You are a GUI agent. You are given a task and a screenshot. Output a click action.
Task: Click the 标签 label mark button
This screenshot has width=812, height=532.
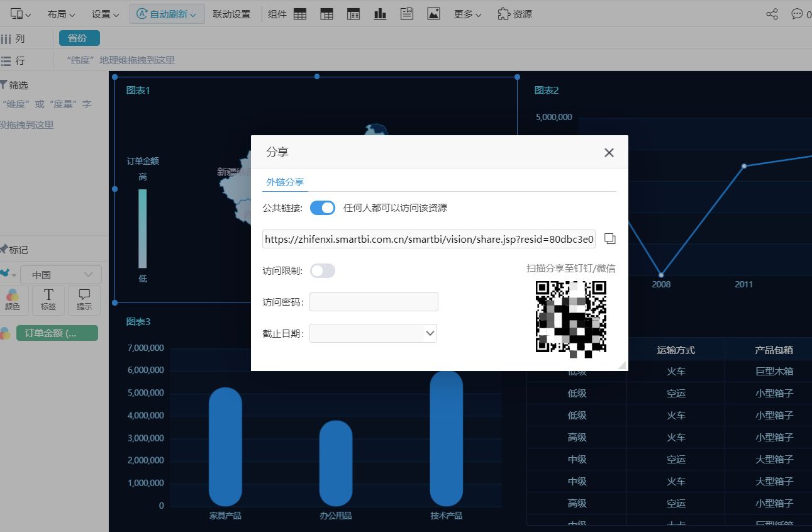click(x=48, y=301)
